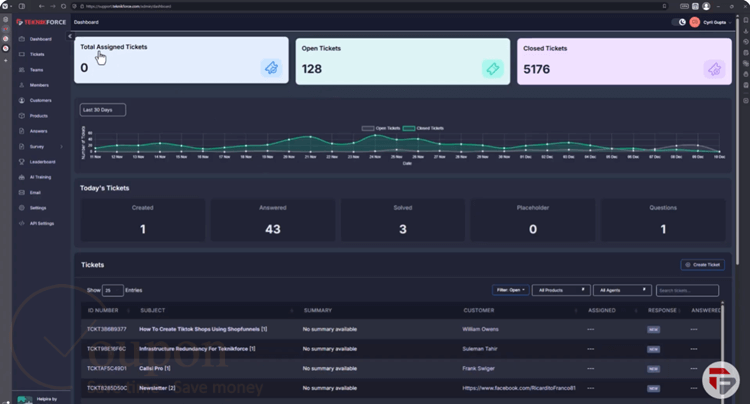Open the Newsletter ticket

(x=157, y=388)
